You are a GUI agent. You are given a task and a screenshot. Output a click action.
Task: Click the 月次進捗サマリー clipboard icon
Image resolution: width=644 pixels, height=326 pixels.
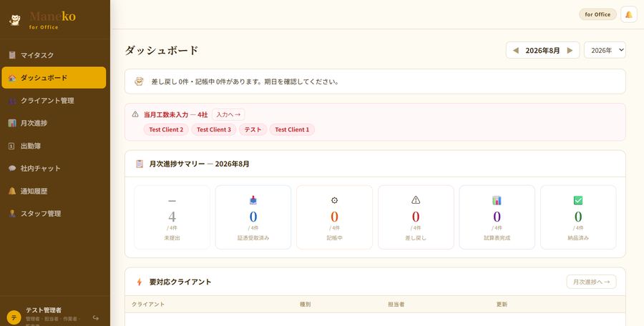(x=140, y=164)
